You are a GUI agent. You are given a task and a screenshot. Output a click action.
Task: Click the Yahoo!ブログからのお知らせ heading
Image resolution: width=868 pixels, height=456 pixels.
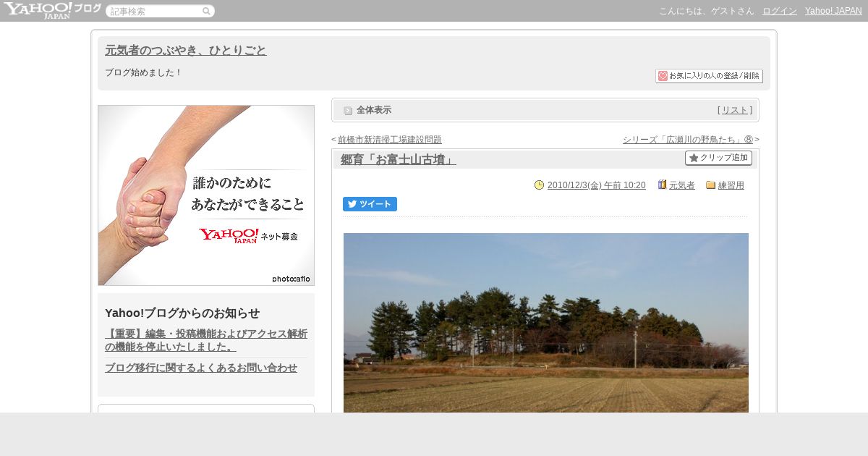182,313
